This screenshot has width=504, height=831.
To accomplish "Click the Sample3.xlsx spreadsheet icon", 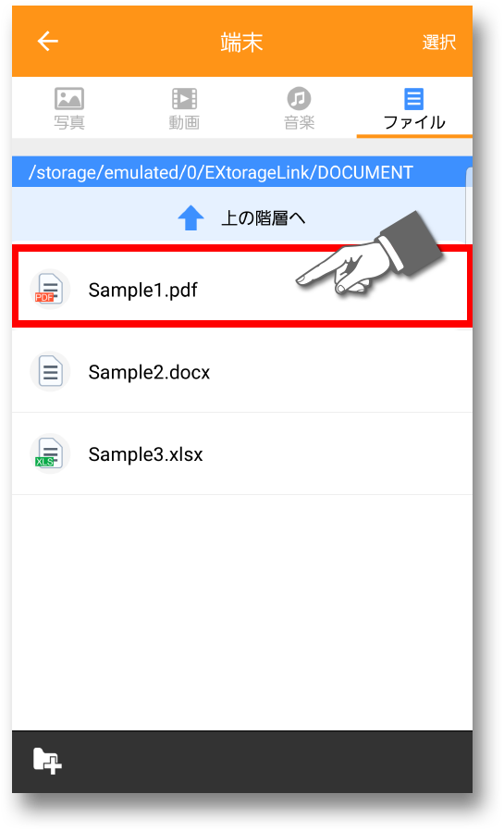I will [50, 453].
